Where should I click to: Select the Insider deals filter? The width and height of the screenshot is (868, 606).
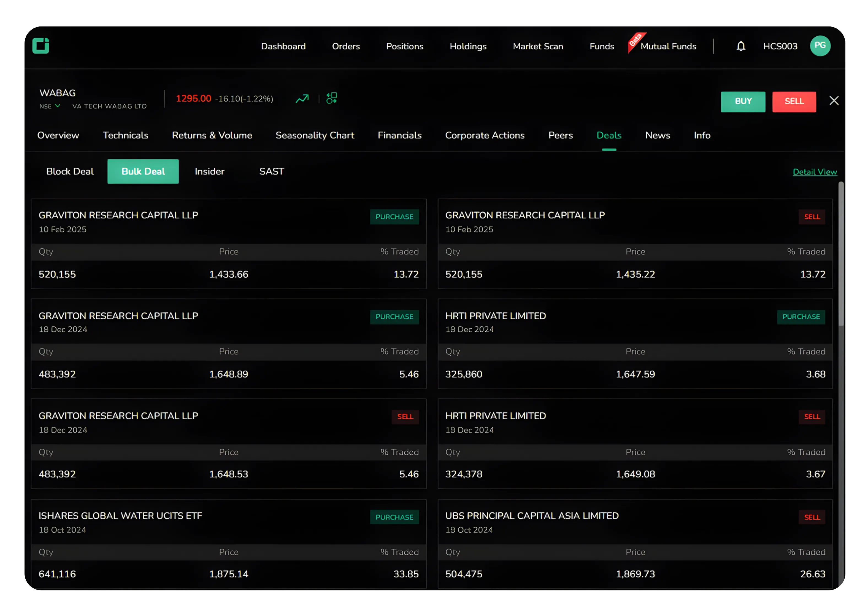[x=209, y=171]
